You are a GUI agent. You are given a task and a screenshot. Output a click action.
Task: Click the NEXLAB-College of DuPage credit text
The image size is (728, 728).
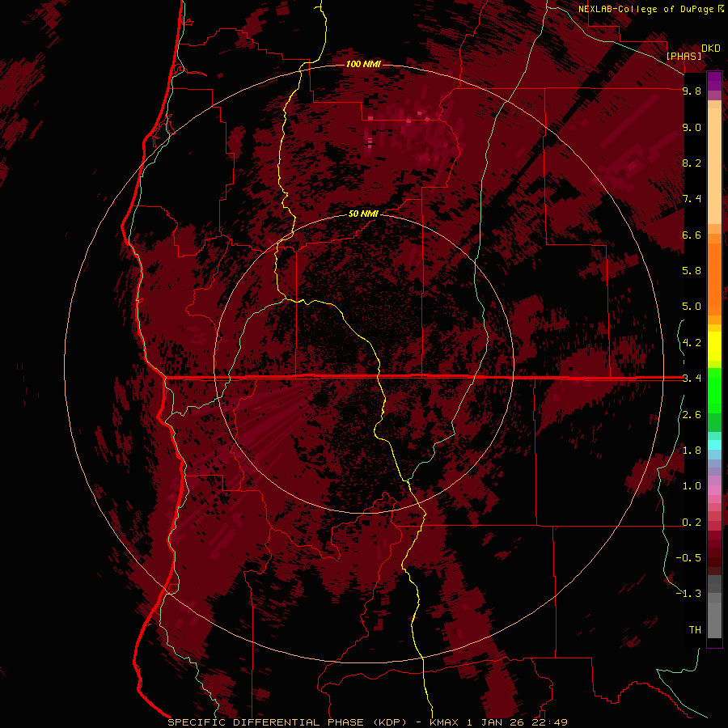(645, 9)
